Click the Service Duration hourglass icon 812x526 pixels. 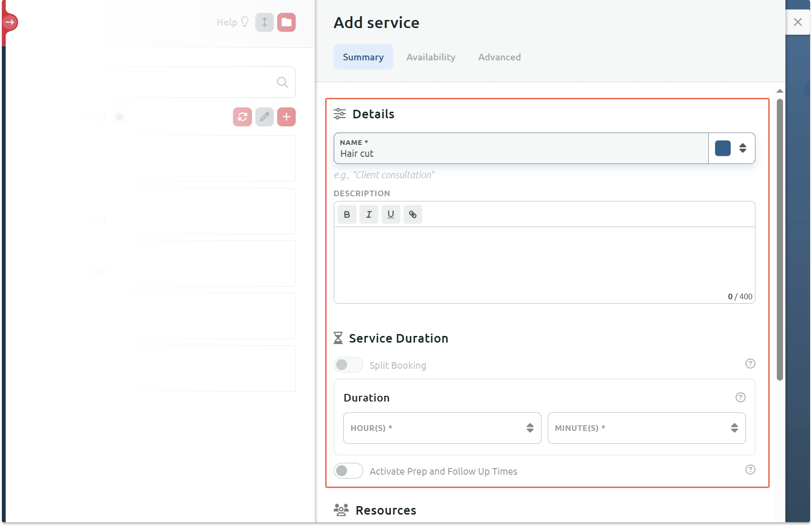point(338,338)
